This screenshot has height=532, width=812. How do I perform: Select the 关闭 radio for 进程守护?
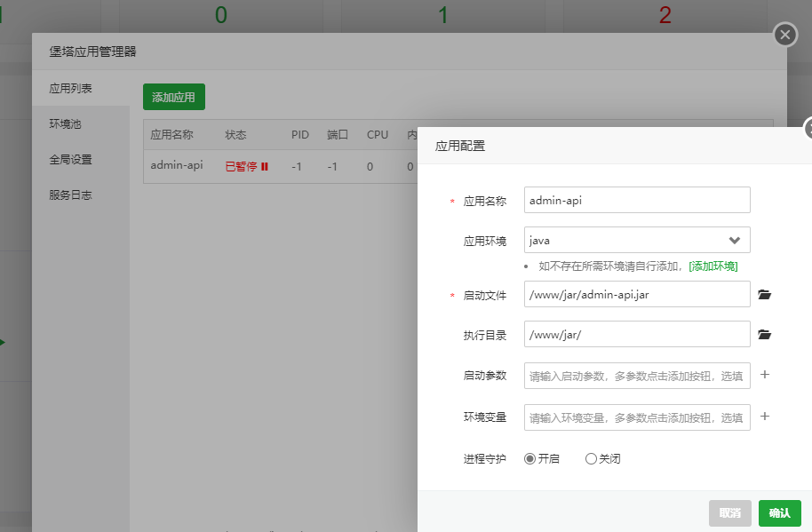point(591,458)
